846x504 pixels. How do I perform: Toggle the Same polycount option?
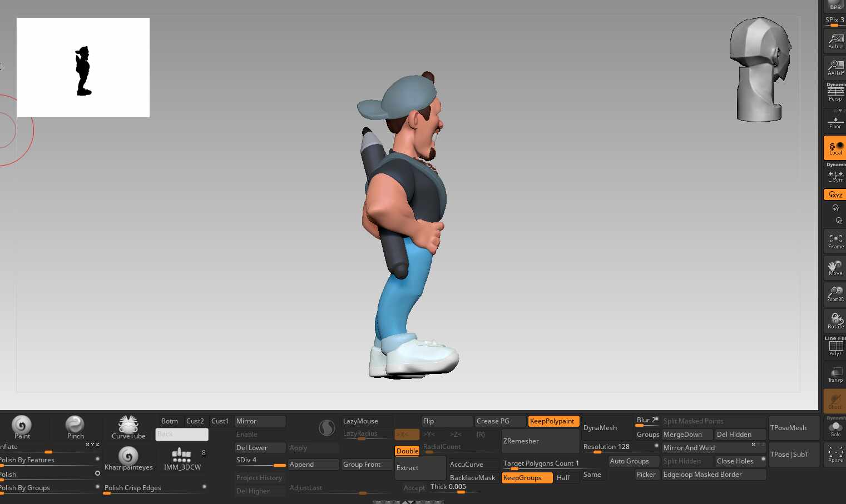point(593,475)
